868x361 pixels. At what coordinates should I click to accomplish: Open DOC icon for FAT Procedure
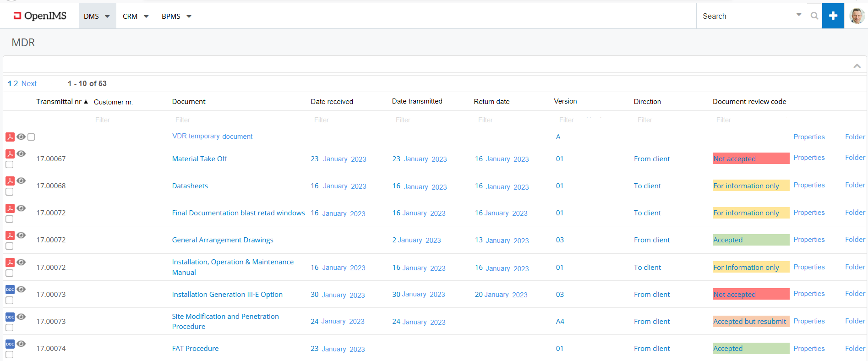pyautogui.click(x=10, y=344)
